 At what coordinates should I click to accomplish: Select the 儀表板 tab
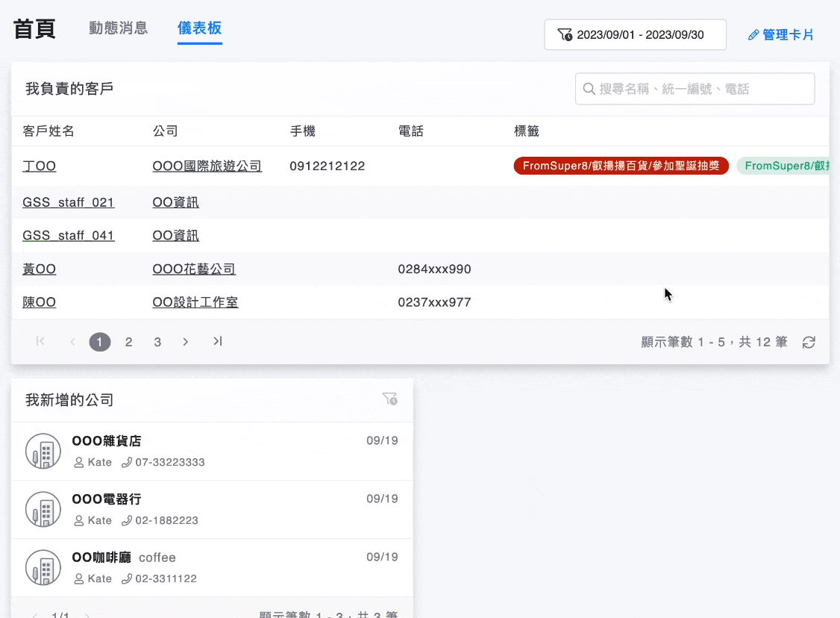199,28
